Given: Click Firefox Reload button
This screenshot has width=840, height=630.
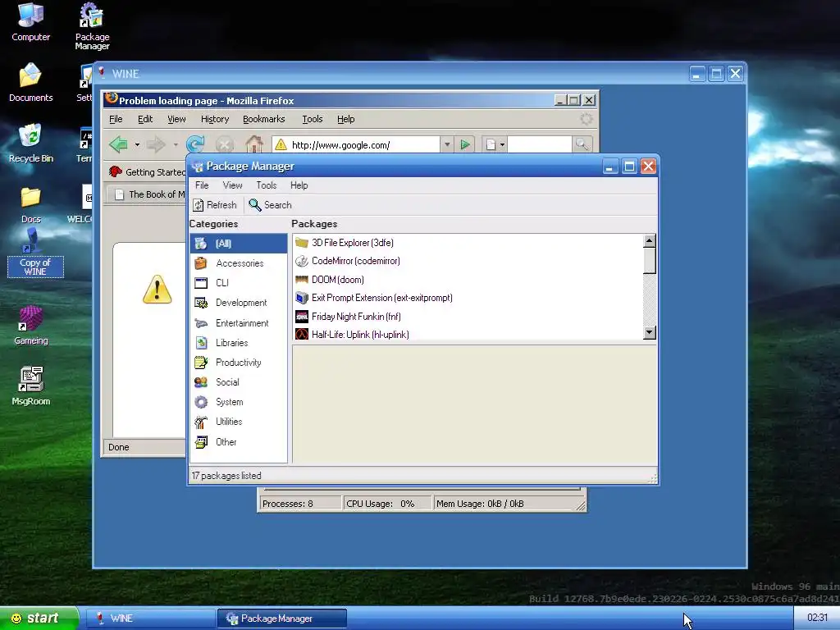Looking at the screenshot, I should [x=195, y=144].
